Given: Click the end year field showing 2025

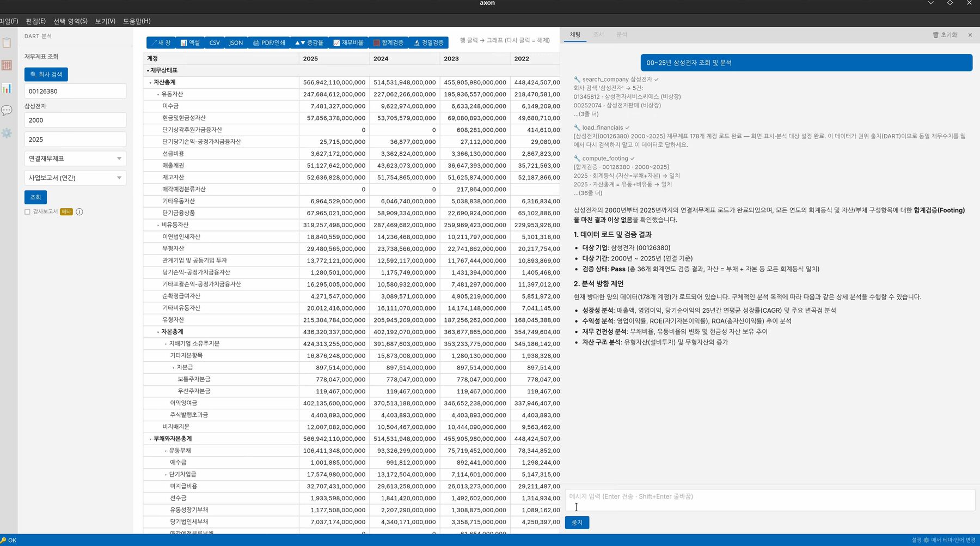Looking at the screenshot, I should click(75, 139).
